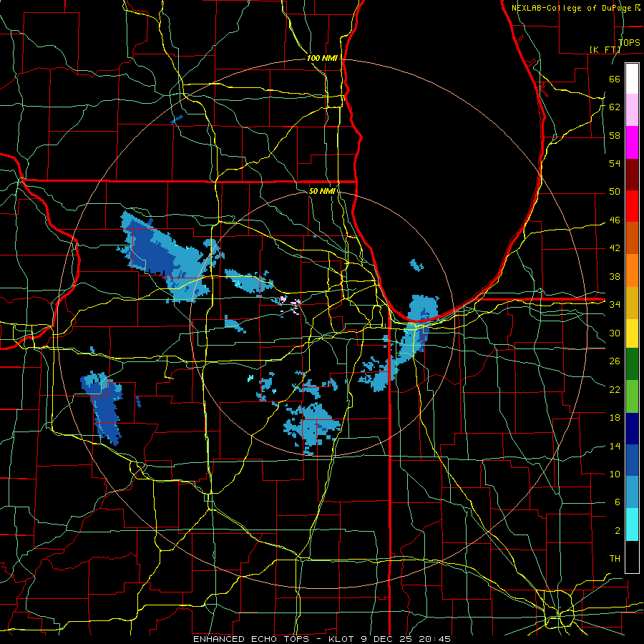Click the gold legend swatch
The image size is (644, 644).
coord(632,303)
